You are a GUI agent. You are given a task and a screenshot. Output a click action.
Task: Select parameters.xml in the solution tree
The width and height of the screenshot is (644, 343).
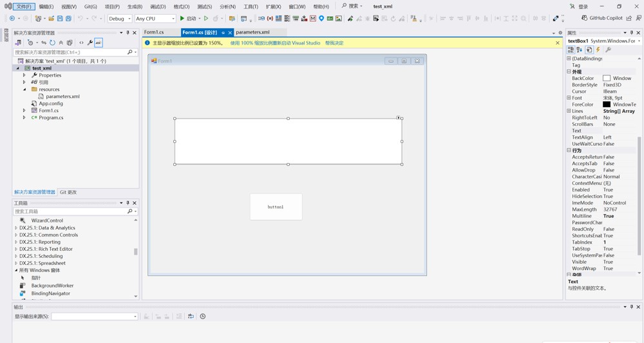(62, 96)
